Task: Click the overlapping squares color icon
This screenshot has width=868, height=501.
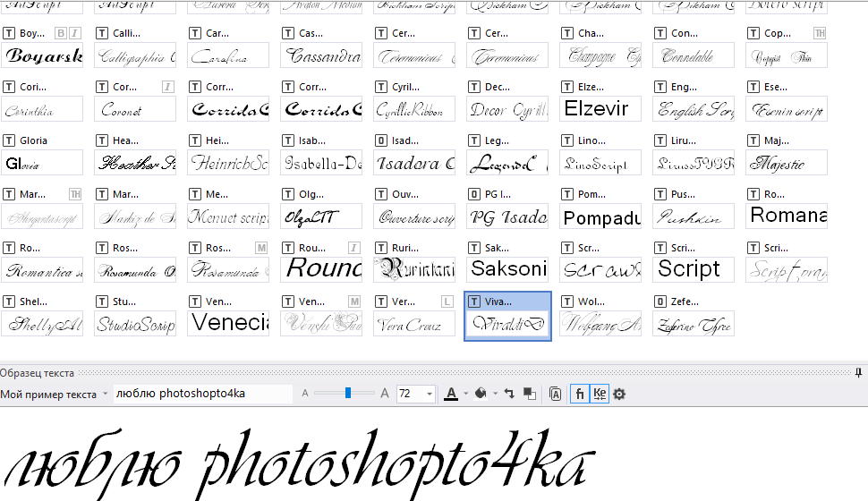Action: (x=529, y=394)
